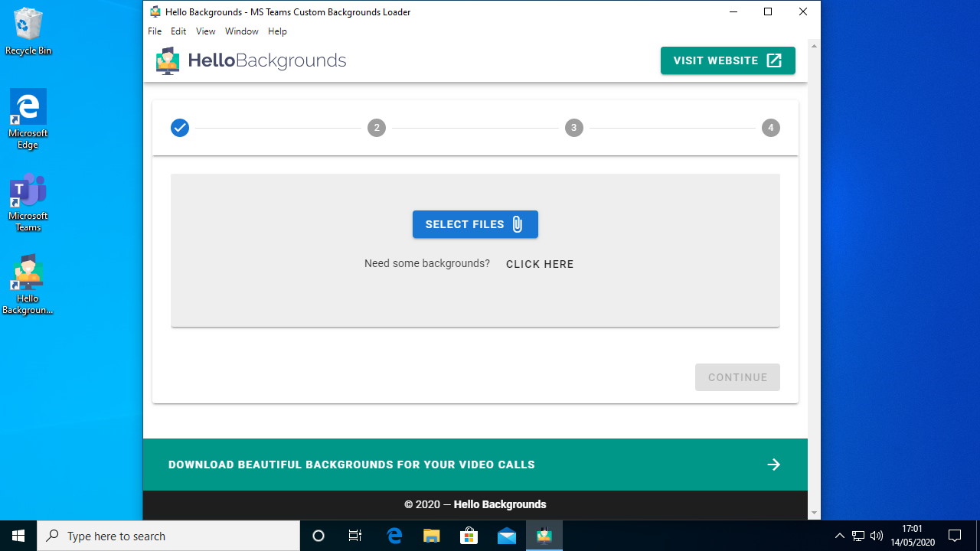Viewport: 980px width, 551px height.
Task: Click the arrow on the green banner
Action: (774, 465)
